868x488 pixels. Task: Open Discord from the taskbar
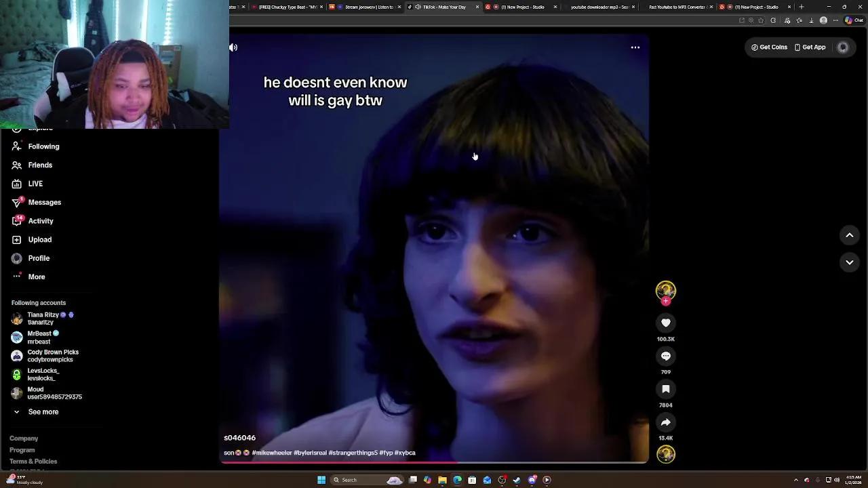pyautogui.click(x=532, y=480)
